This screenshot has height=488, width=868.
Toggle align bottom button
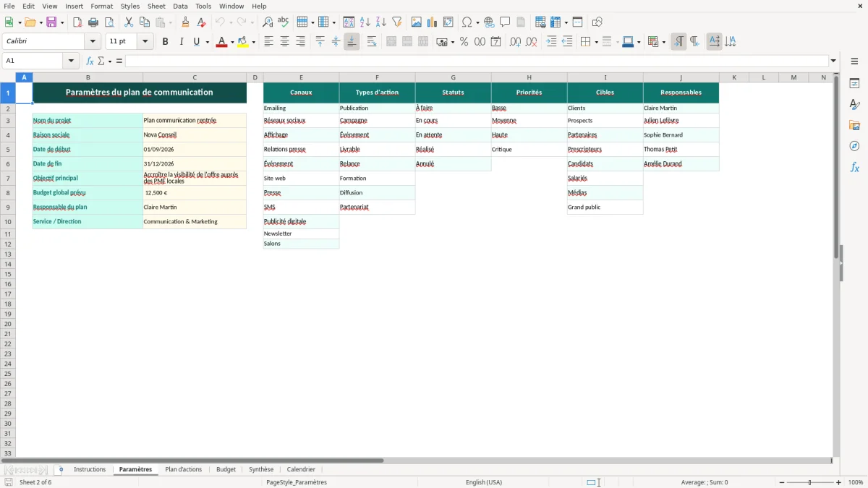point(352,42)
